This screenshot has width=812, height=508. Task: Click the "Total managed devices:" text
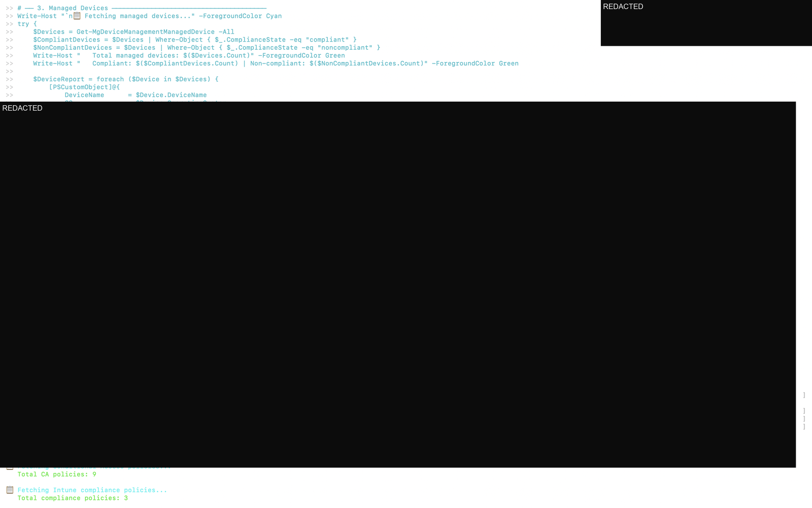click(136, 56)
